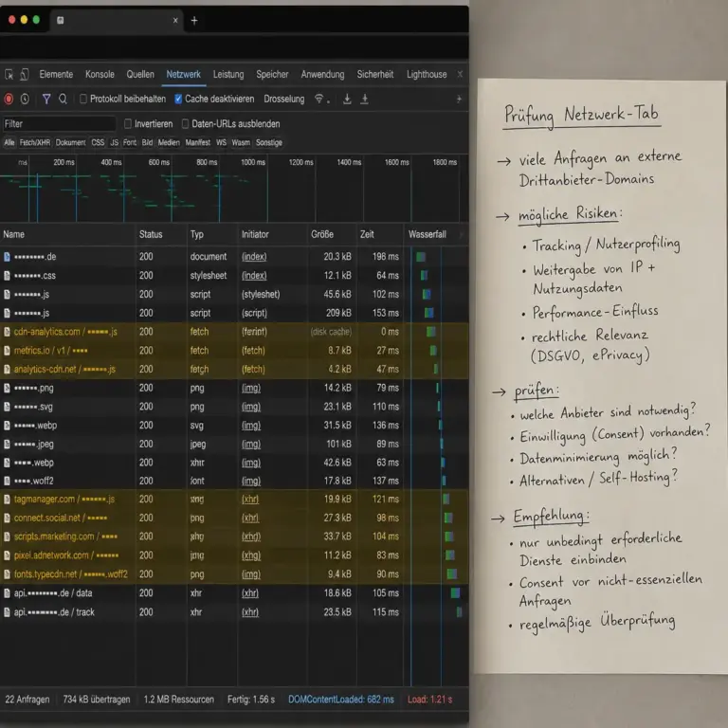The width and height of the screenshot is (728, 728).
Task: Switch to the Quellen tab
Action: 140,74
